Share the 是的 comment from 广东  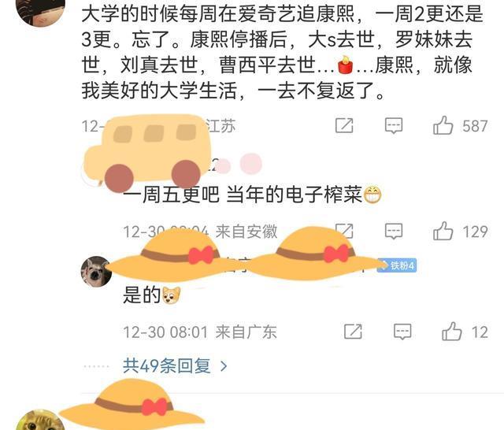tap(353, 332)
